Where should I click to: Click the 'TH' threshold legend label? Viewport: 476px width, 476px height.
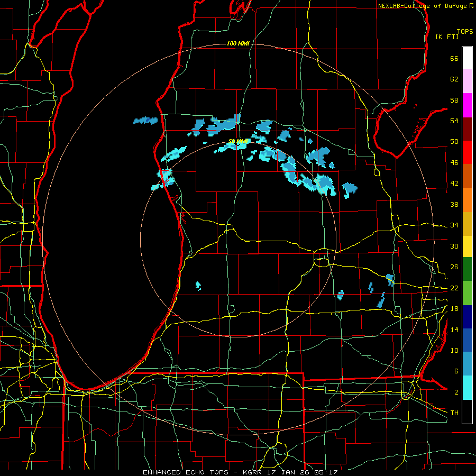pos(454,413)
